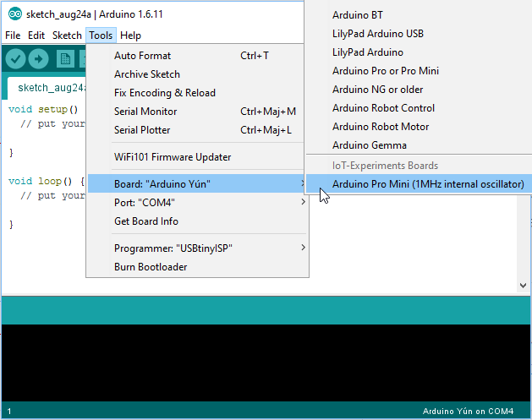Select Archive Sketch menu entry
The height and width of the screenshot is (420, 532).
click(195, 74)
